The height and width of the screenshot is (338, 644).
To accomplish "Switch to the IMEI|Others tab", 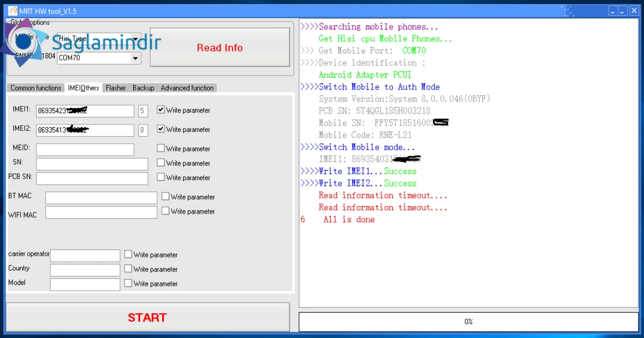I will pos(83,88).
